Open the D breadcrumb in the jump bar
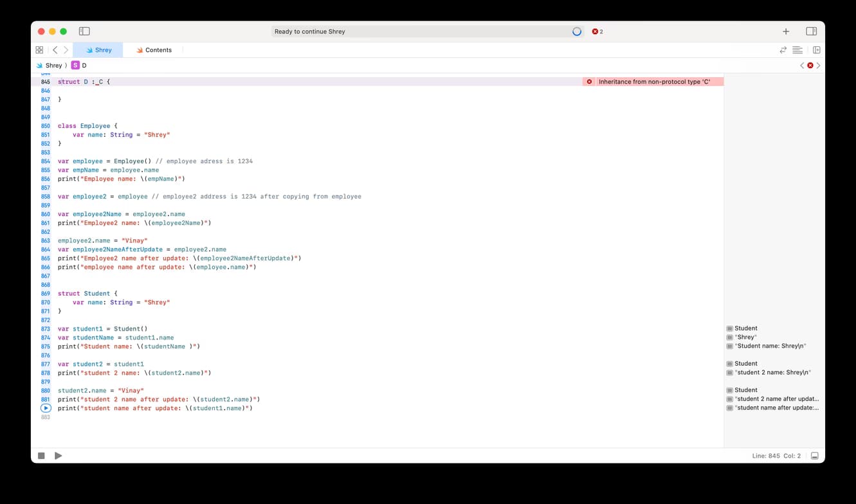The width and height of the screenshot is (856, 504). pos(84,65)
